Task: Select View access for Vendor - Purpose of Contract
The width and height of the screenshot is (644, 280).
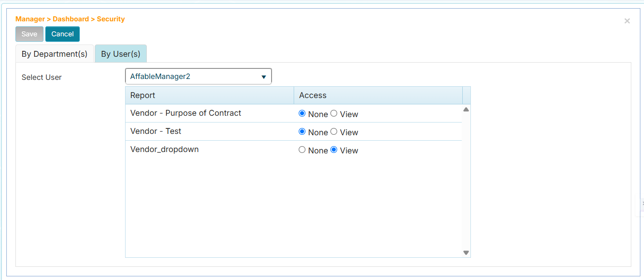Action: [334, 113]
